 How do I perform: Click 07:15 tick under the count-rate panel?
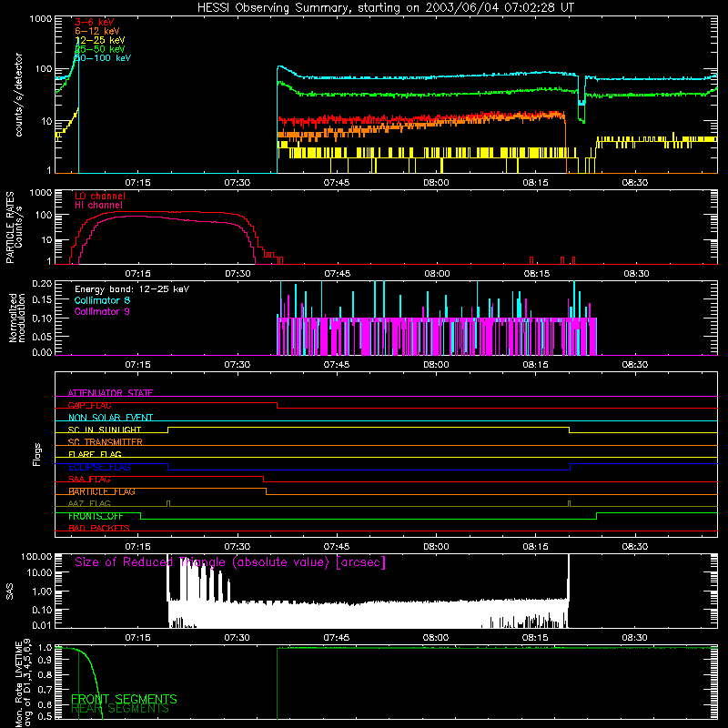138,183
